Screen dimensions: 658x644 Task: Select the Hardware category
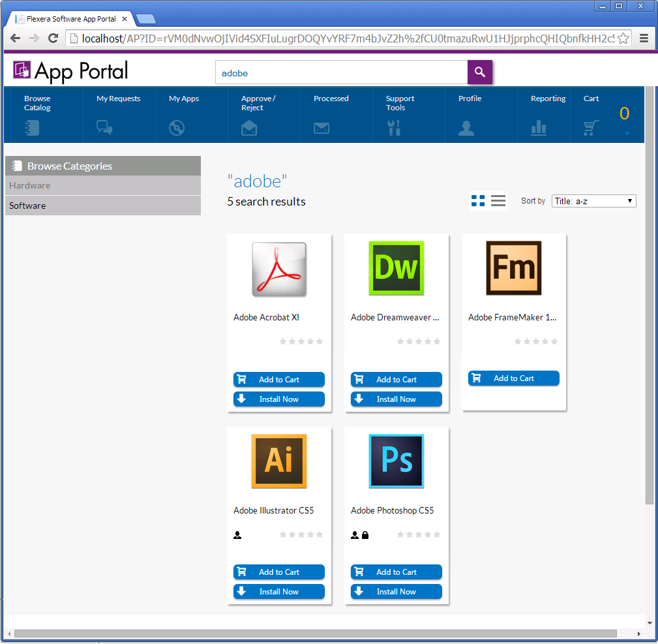(102, 185)
